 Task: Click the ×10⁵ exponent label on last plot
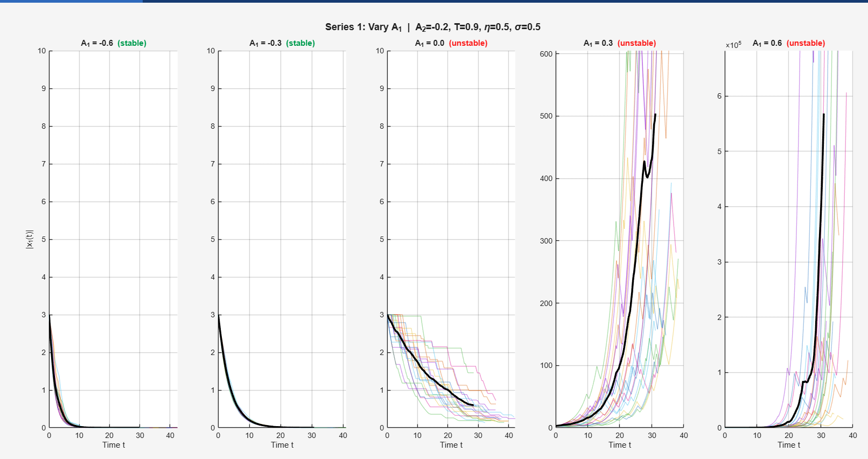[733, 45]
